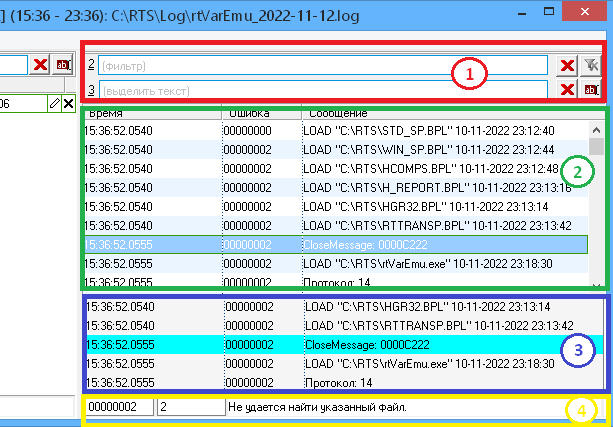Click the black X beside the pencil icon

coord(68,104)
